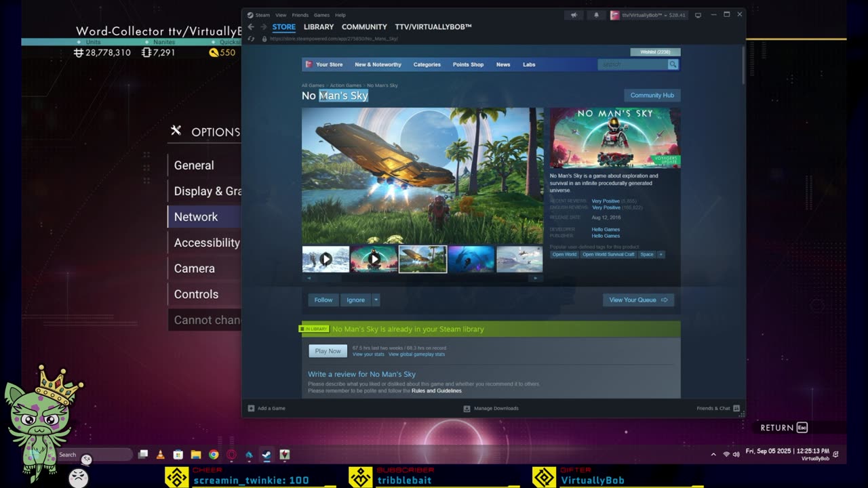Click the Open World Survival Craft tag

coord(608,254)
